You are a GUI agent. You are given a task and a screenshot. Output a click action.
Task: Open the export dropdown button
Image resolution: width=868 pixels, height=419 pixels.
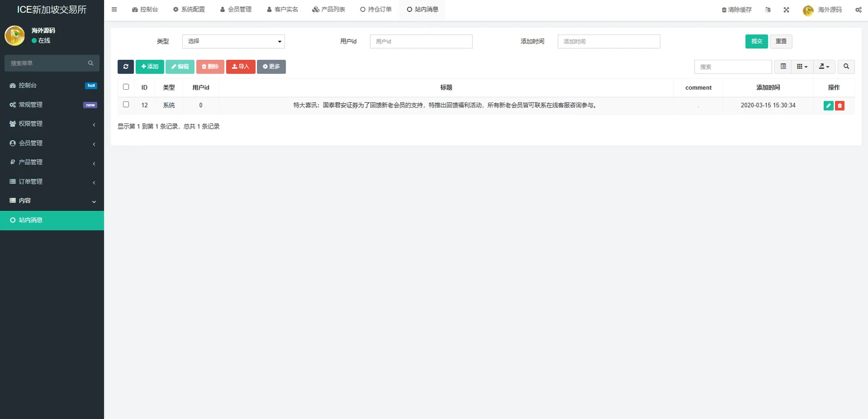[824, 67]
